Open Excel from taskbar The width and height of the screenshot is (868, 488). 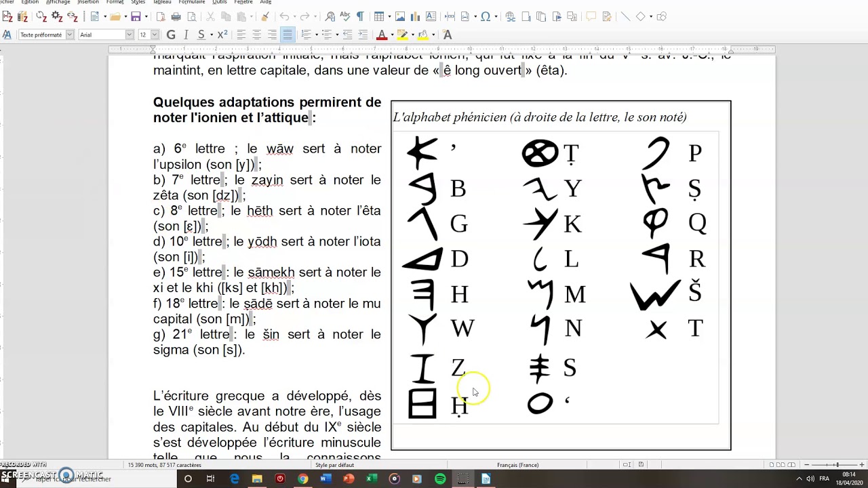point(372,479)
